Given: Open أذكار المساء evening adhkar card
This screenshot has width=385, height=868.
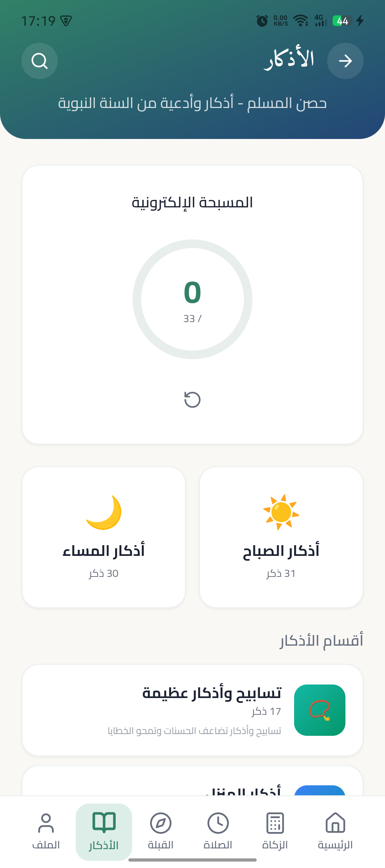Looking at the screenshot, I should pos(104,537).
